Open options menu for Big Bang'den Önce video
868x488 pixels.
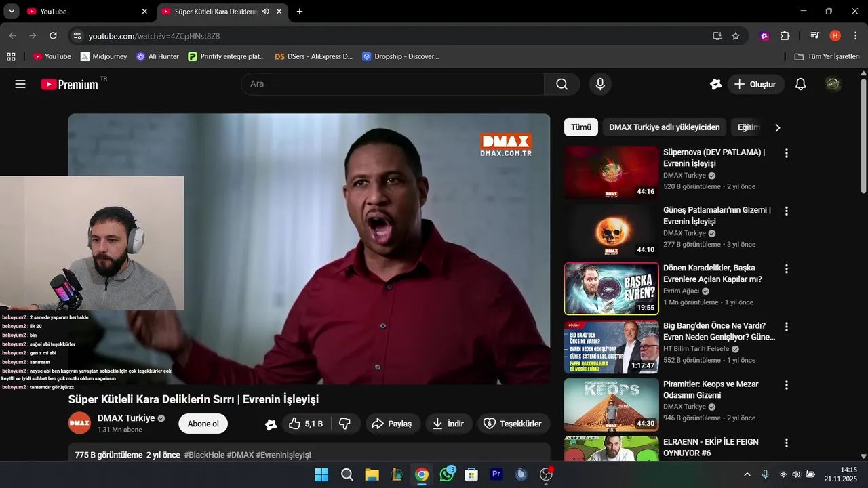787,327
